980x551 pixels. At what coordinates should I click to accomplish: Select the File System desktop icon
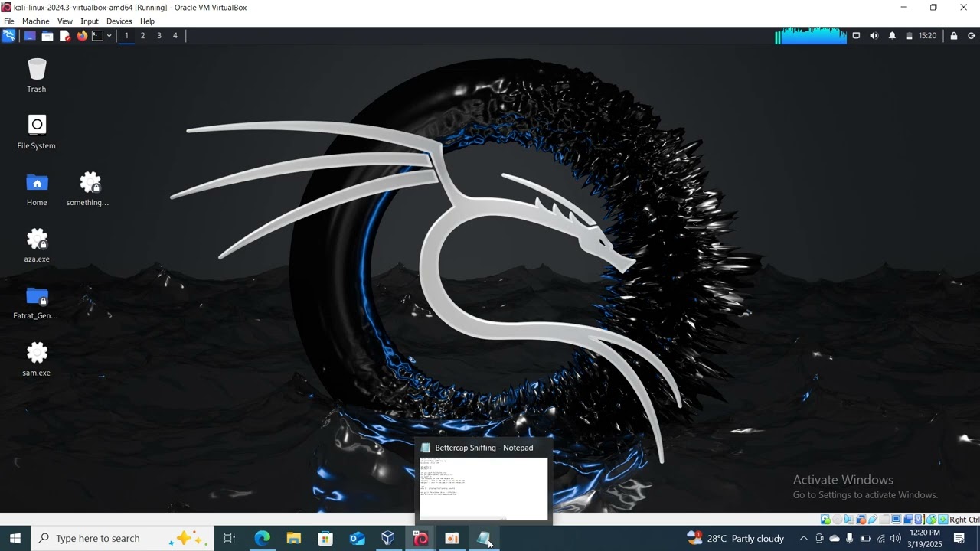[x=37, y=132]
